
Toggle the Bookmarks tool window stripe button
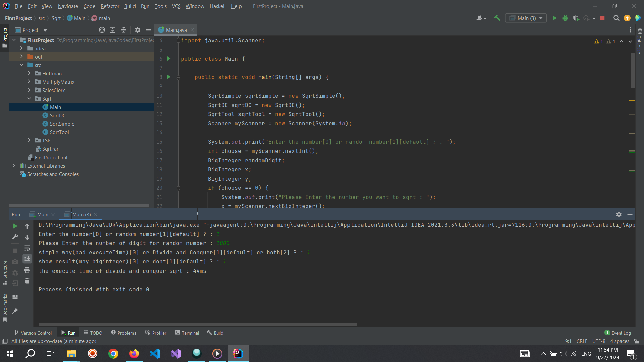point(5,308)
